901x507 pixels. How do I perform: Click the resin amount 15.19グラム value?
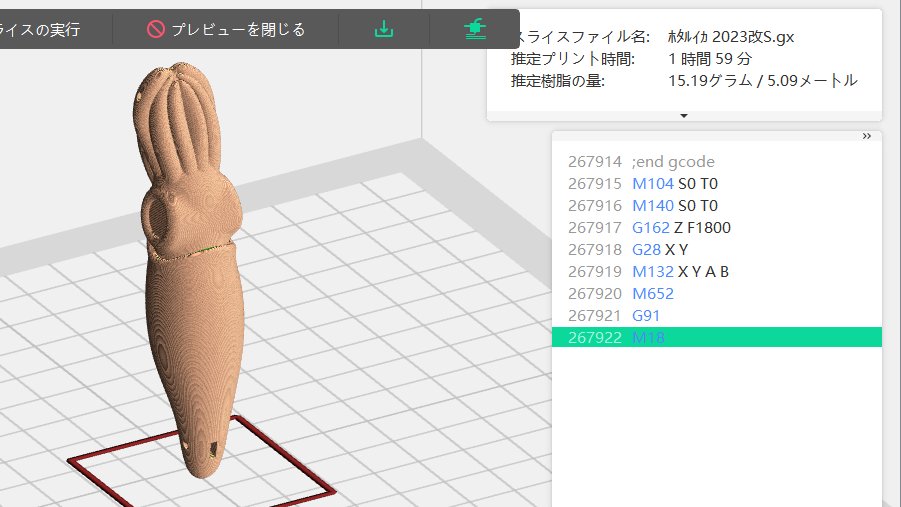[710, 80]
